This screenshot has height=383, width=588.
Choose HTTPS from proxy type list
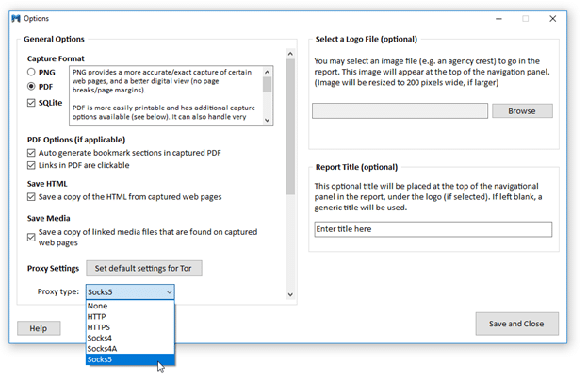click(130, 327)
